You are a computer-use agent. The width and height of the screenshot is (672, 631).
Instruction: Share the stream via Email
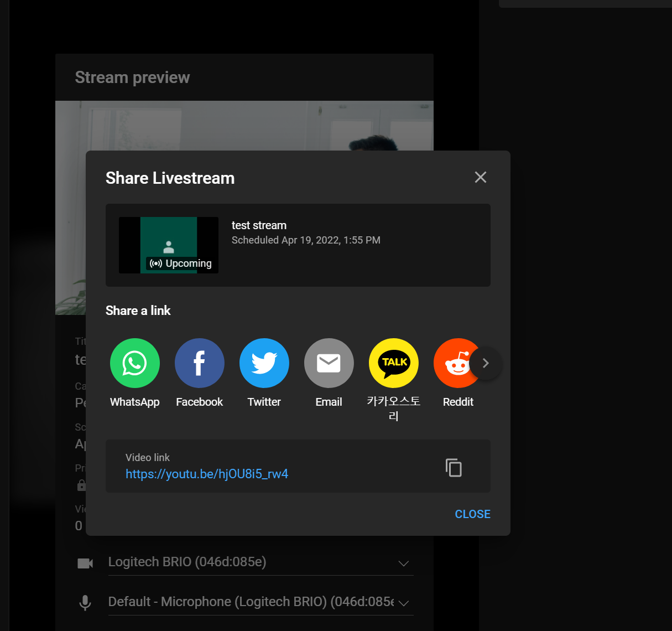point(329,363)
